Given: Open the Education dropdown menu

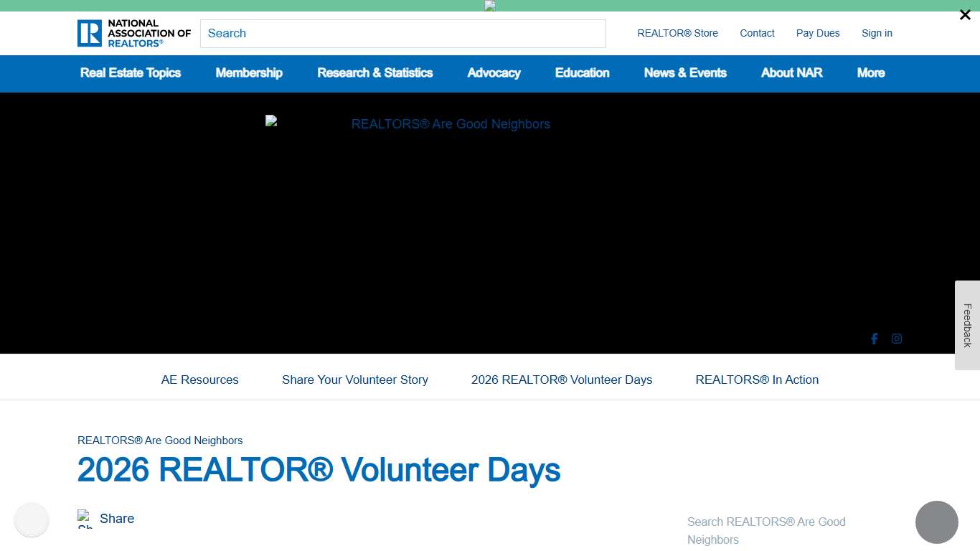Looking at the screenshot, I should (x=582, y=73).
